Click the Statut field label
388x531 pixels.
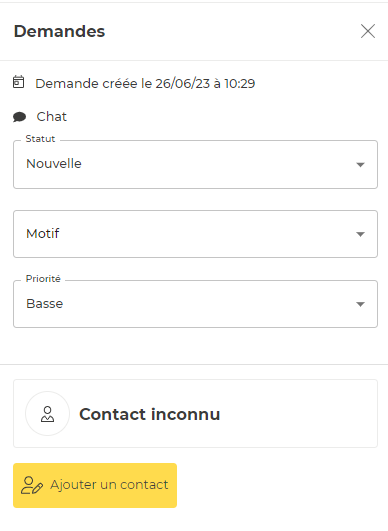click(x=40, y=139)
